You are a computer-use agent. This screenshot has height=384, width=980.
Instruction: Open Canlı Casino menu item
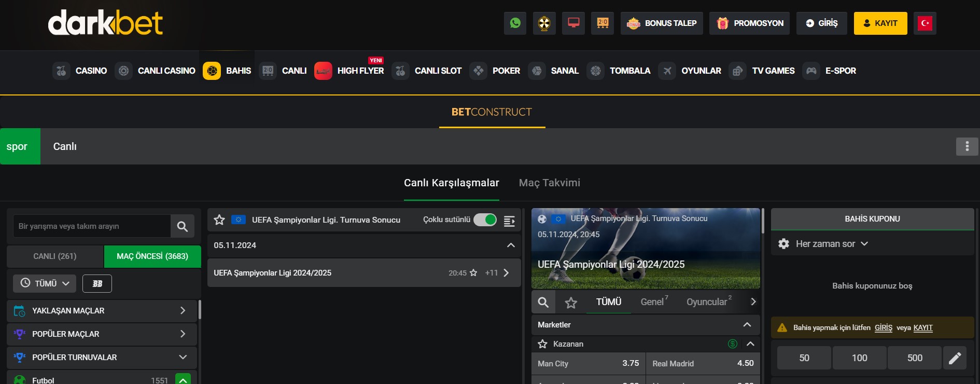(156, 71)
